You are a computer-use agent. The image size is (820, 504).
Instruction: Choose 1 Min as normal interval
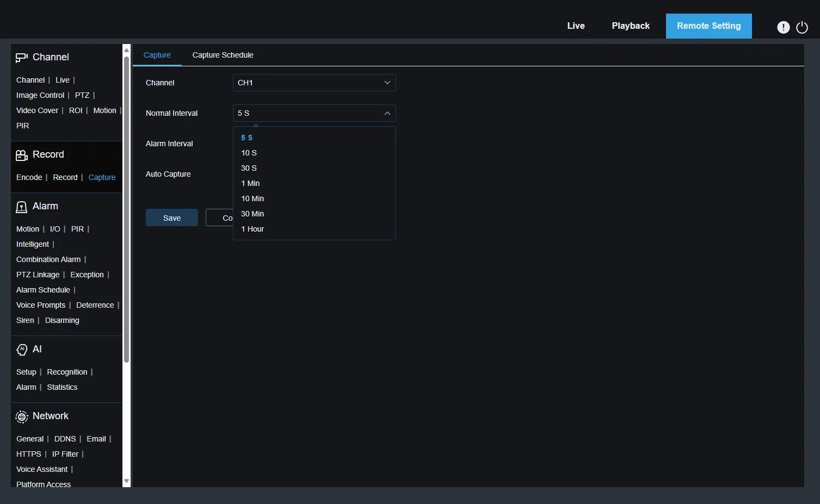[250, 183]
